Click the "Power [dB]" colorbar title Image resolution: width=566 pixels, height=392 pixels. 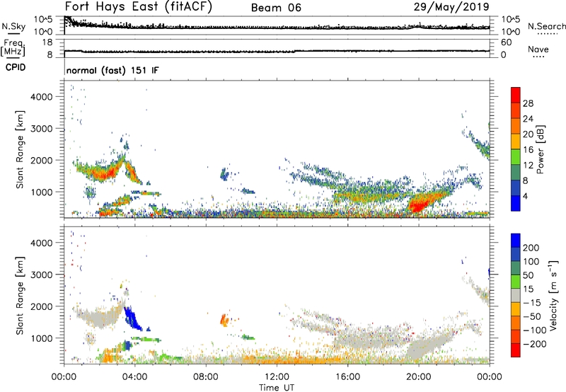coord(540,149)
